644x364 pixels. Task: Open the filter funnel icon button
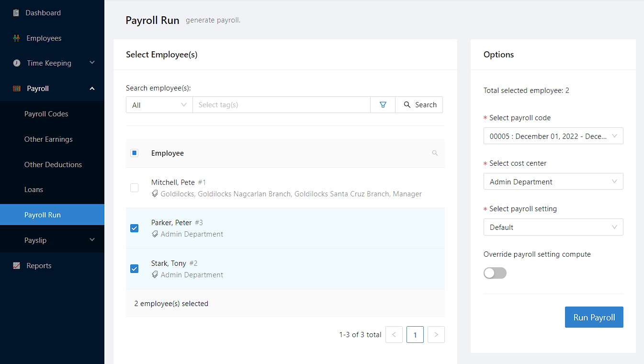click(x=383, y=105)
